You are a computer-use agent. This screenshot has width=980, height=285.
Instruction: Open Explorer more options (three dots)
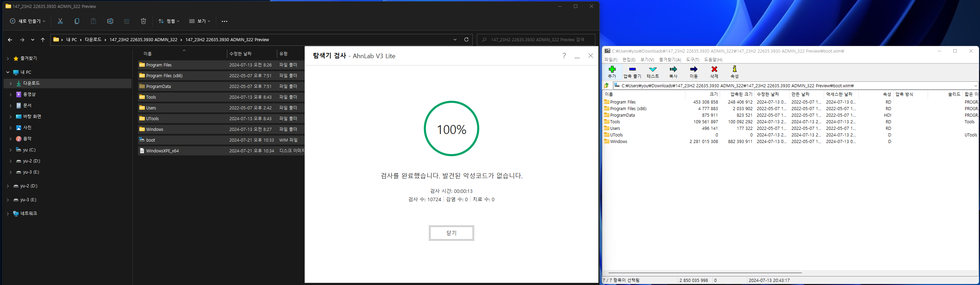[225, 21]
